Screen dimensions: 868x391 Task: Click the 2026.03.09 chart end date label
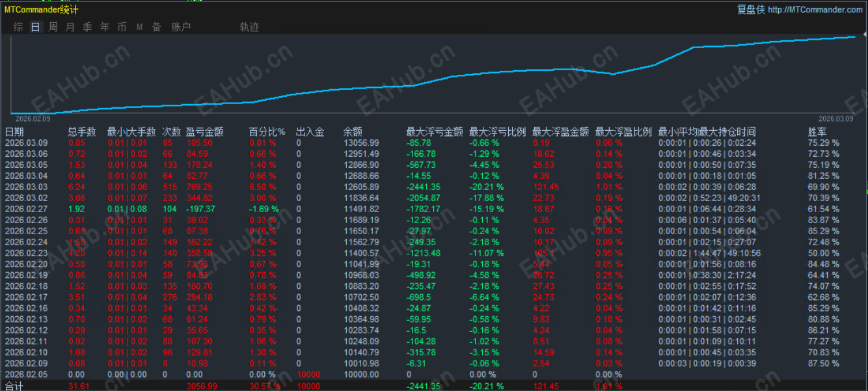point(836,118)
